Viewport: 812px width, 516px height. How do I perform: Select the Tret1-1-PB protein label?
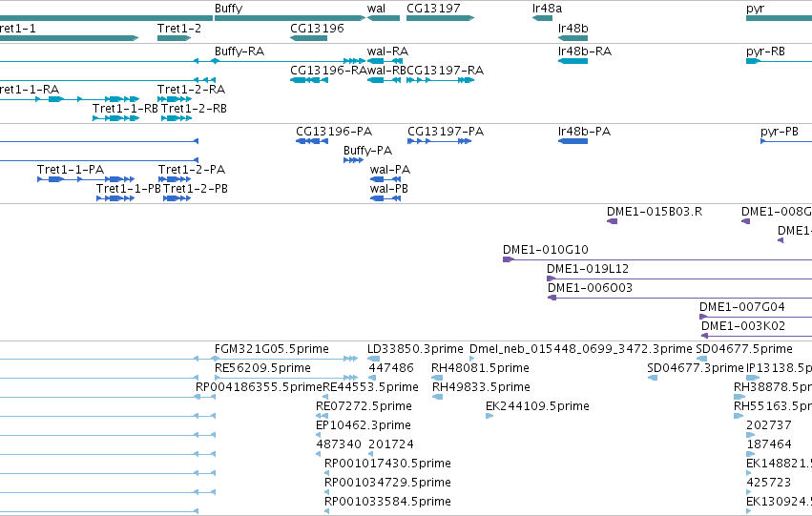pos(129,189)
